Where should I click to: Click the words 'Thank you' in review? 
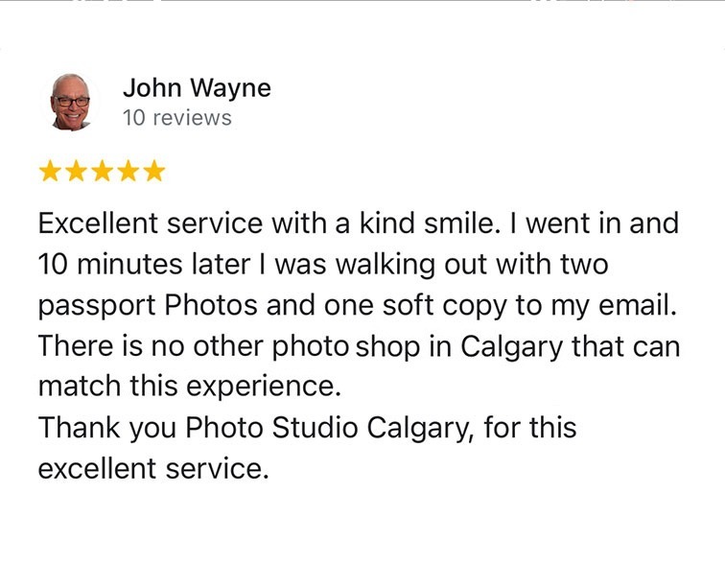[107, 428]
